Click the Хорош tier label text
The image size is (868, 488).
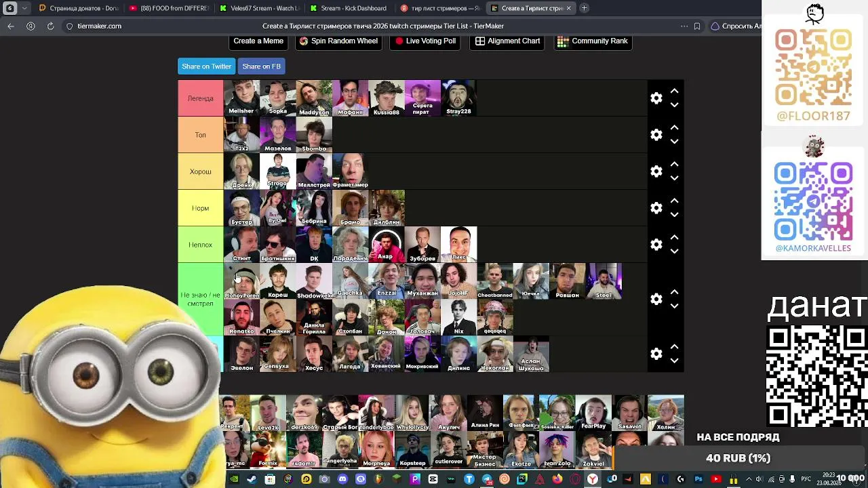tap(201, 171)
